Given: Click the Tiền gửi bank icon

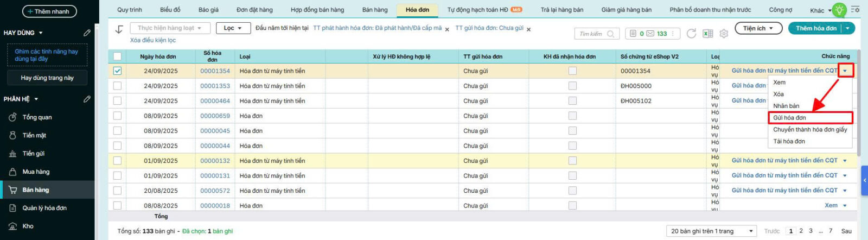Looking at the screenshot, I should [12, 154].
